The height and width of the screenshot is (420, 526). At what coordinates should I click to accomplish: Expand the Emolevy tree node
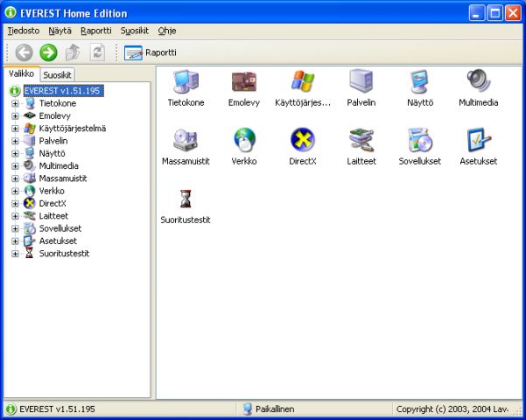[15, 116]
